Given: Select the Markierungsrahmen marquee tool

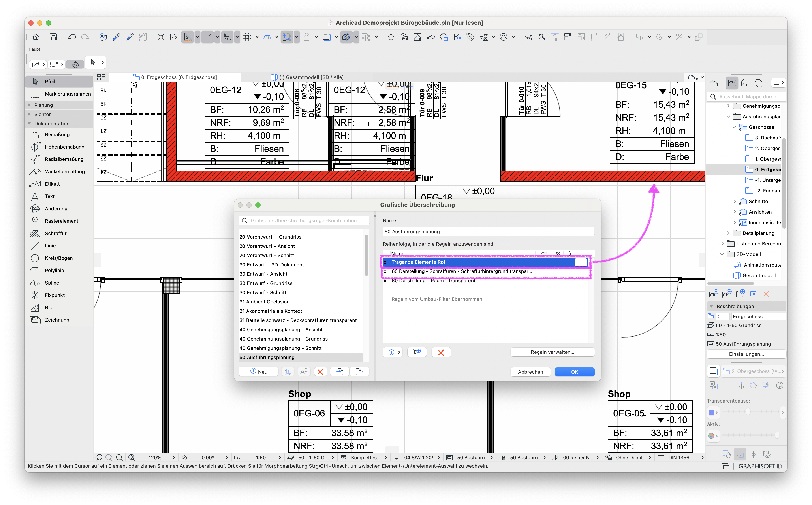Looking at the screenshot, I should [59, 94].
